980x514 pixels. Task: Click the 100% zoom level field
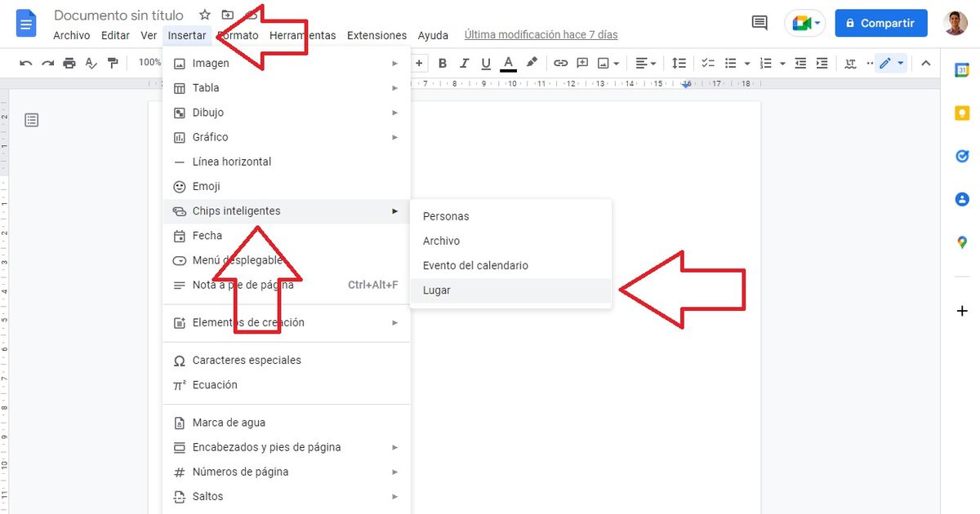[x=149, y=63]
